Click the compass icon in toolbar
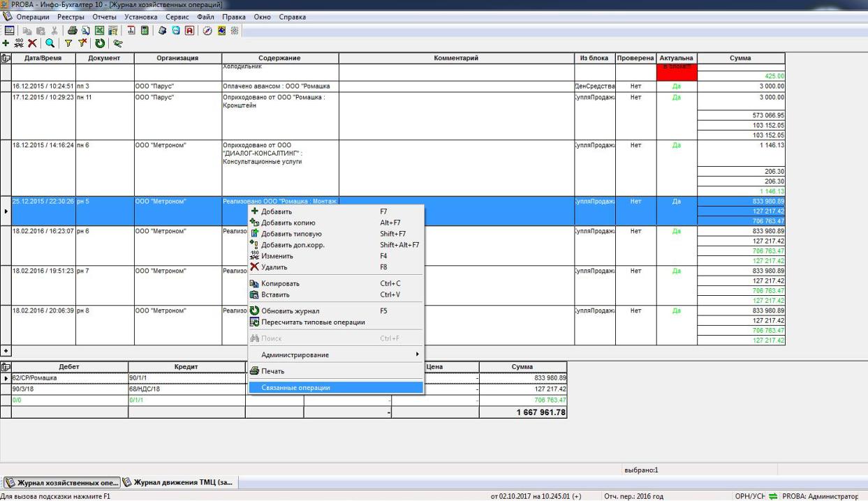The width and height of the screenshot is (868, 501). pyautogui.click(x=207, y=31)
